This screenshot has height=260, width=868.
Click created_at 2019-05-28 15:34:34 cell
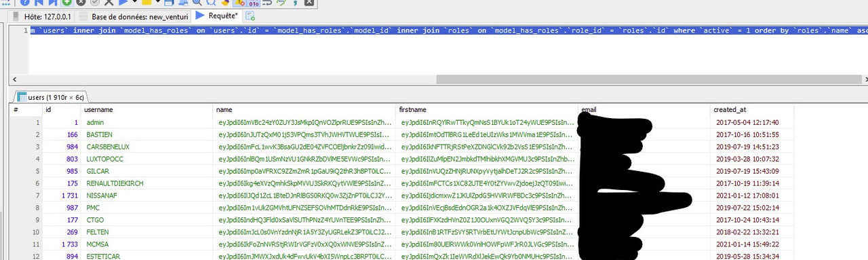click(752, 256)
